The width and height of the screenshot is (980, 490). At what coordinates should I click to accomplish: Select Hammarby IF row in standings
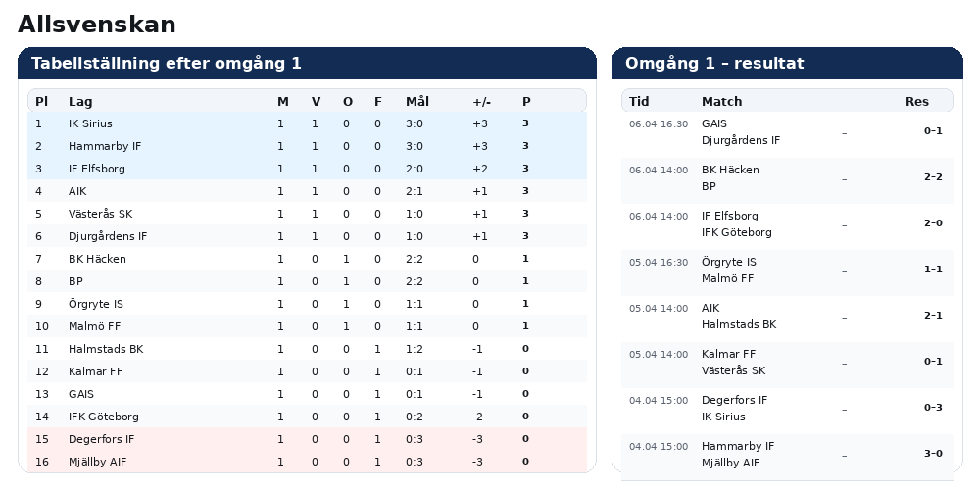(x=105, y=146)
